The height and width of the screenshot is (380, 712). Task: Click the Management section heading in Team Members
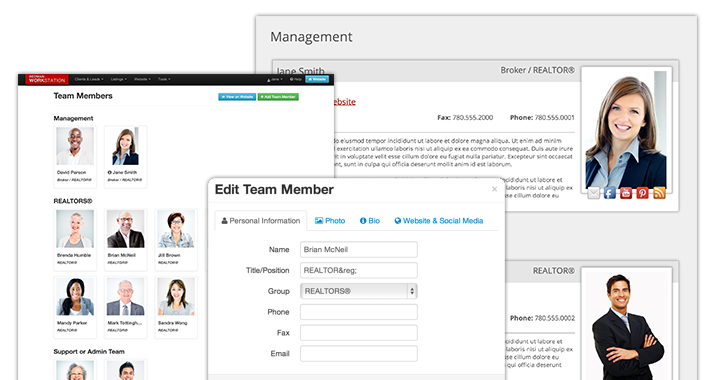[x=73, y=118]
